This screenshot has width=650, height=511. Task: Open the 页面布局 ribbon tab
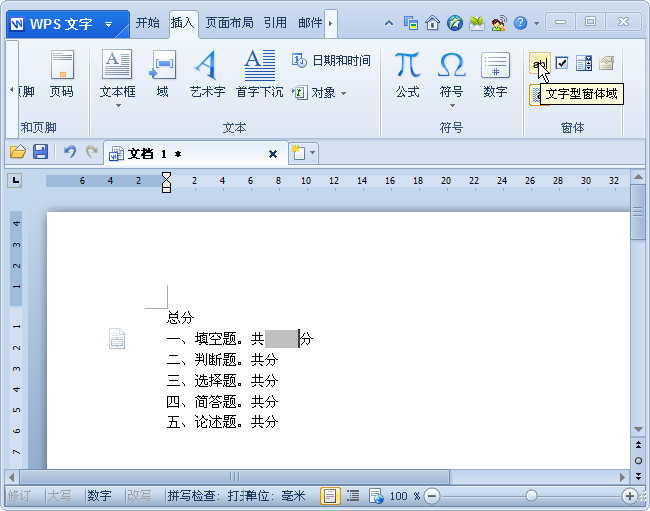229,22
